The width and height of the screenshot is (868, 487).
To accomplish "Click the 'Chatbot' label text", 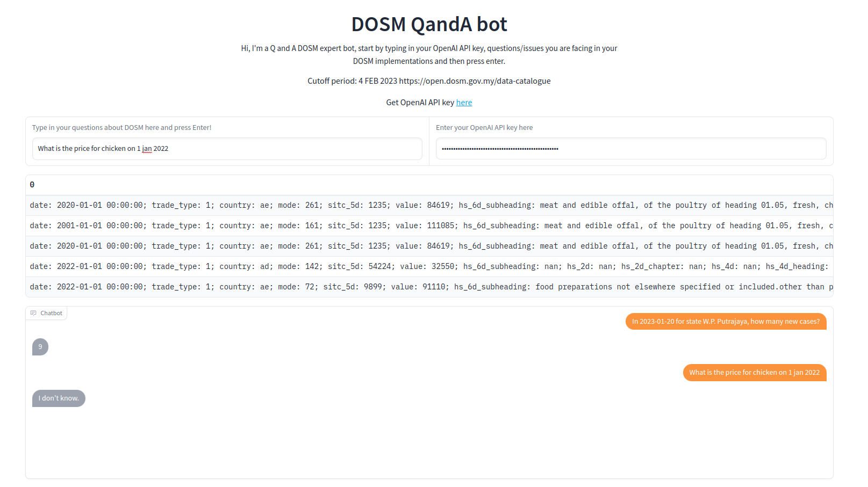I will tap(51, 313).
